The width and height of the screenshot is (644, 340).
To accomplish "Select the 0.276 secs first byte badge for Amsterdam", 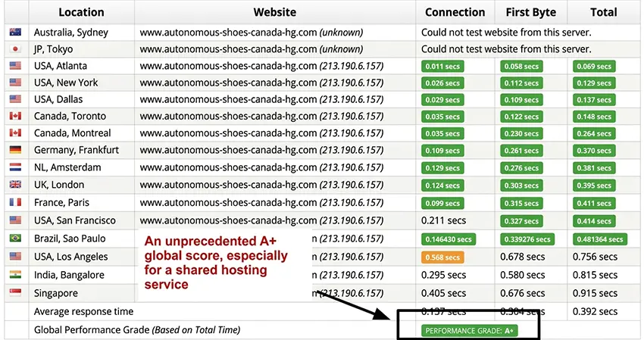I will pyautogui.click(x=521, y=168).
